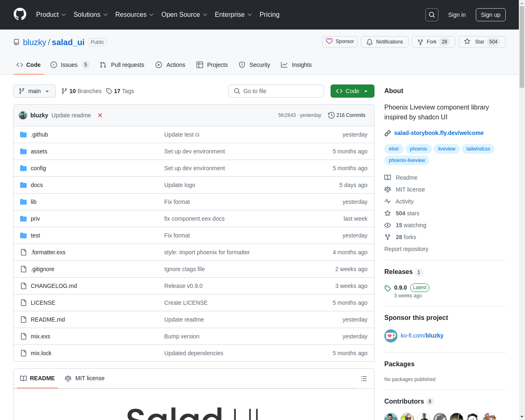Expand the Resources menu

[x=135, y=15]
